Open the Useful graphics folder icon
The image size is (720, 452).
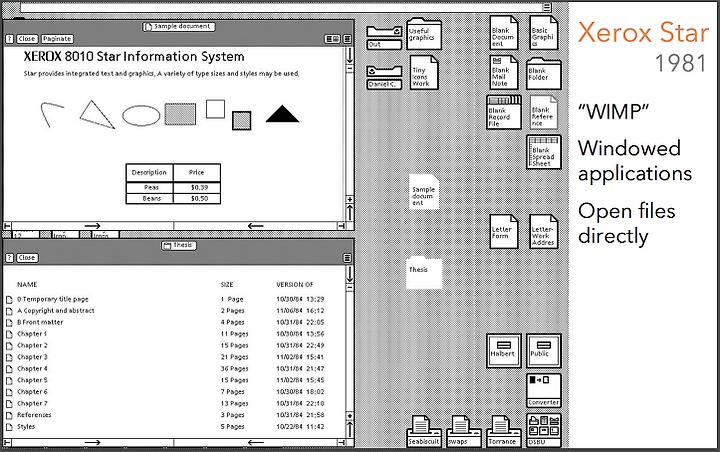pos(424,34)
